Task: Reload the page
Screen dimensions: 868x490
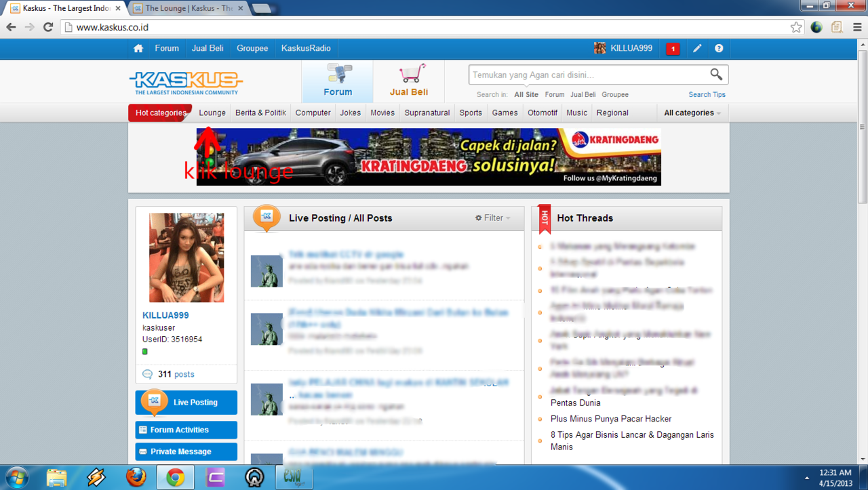Action: 48,27
